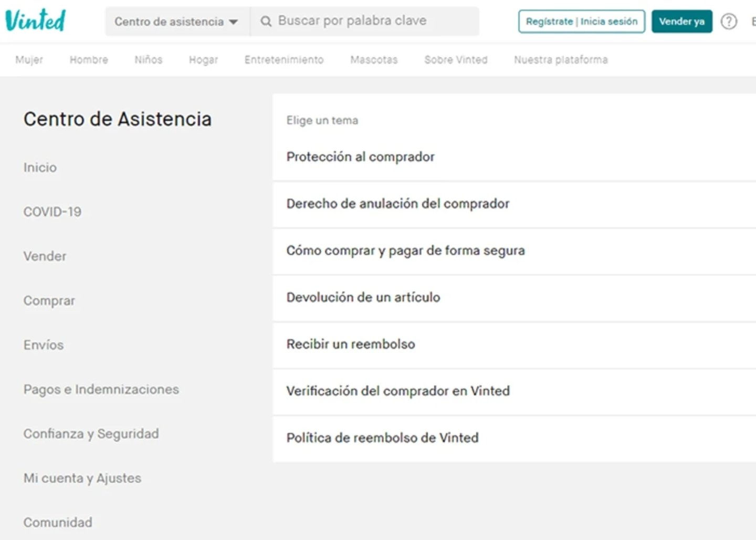Image resolution: width=756 pixels, height=540 pixels.
Task: Open Pagos e Indemnizaciones section
Action: click(x=101, y=389)
